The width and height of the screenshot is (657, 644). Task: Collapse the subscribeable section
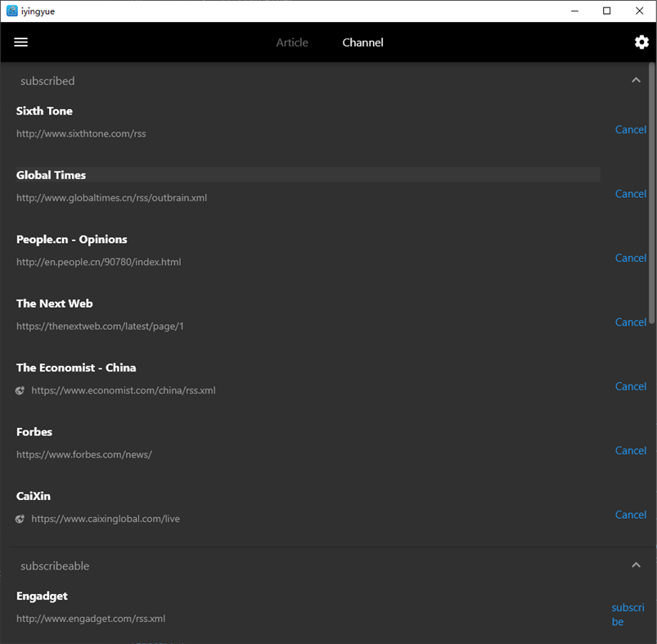pos(636,565)
